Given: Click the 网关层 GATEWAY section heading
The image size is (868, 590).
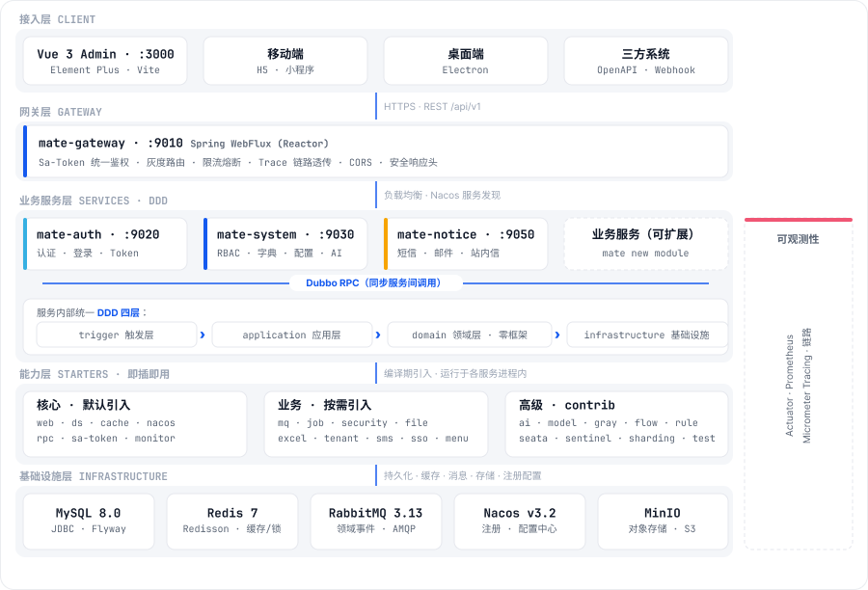Looking at the screenshot, I should [61, 112].
